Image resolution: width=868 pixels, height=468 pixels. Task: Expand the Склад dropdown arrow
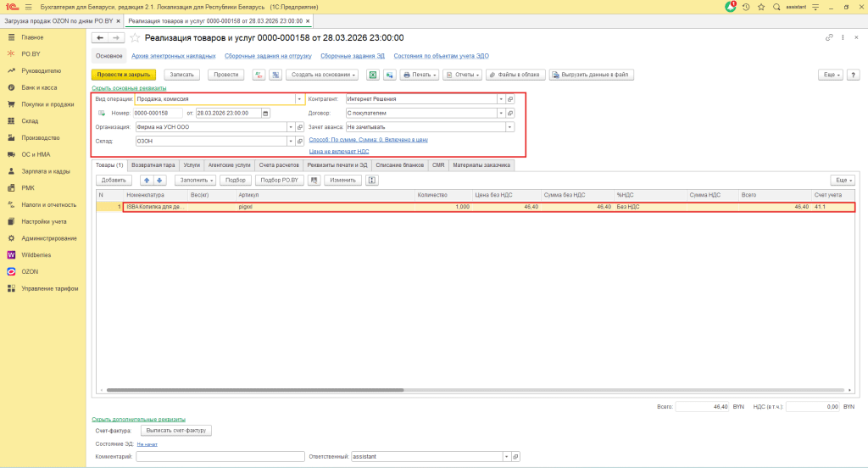(291, 142)
